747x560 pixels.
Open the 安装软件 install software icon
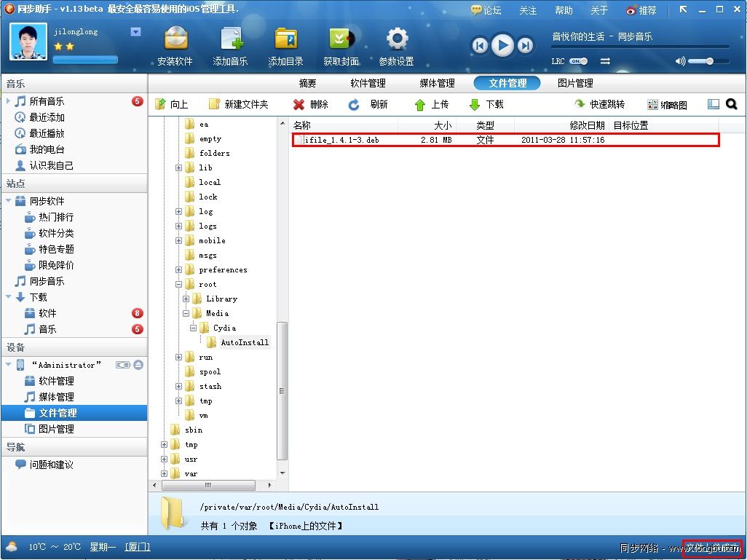click(175, 39)
